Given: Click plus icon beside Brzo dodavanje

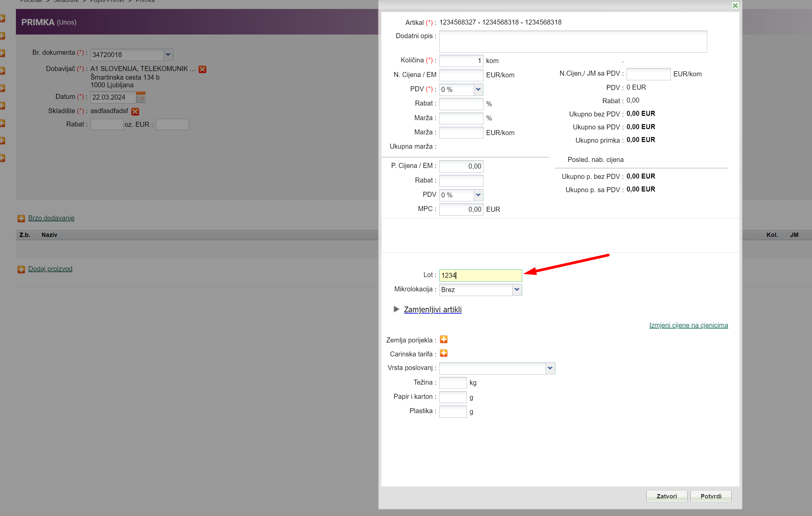Looking at the screenshot, I should 21,218.
